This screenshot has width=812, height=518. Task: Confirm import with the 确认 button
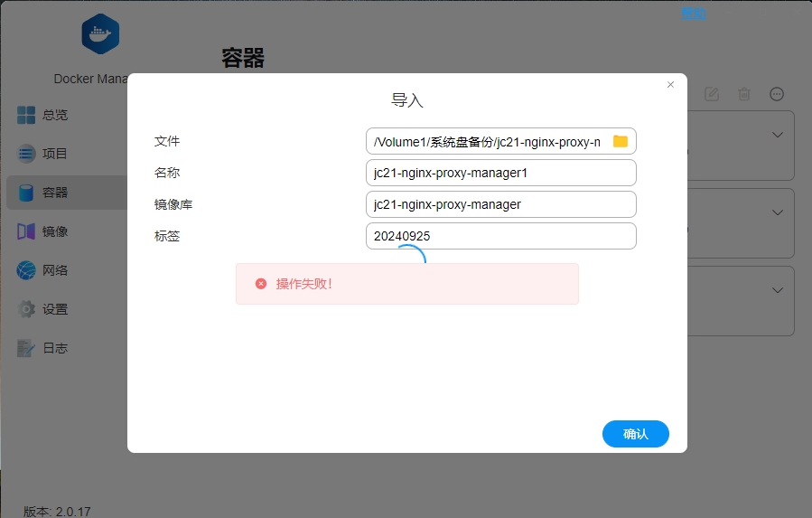click(635, 434)
